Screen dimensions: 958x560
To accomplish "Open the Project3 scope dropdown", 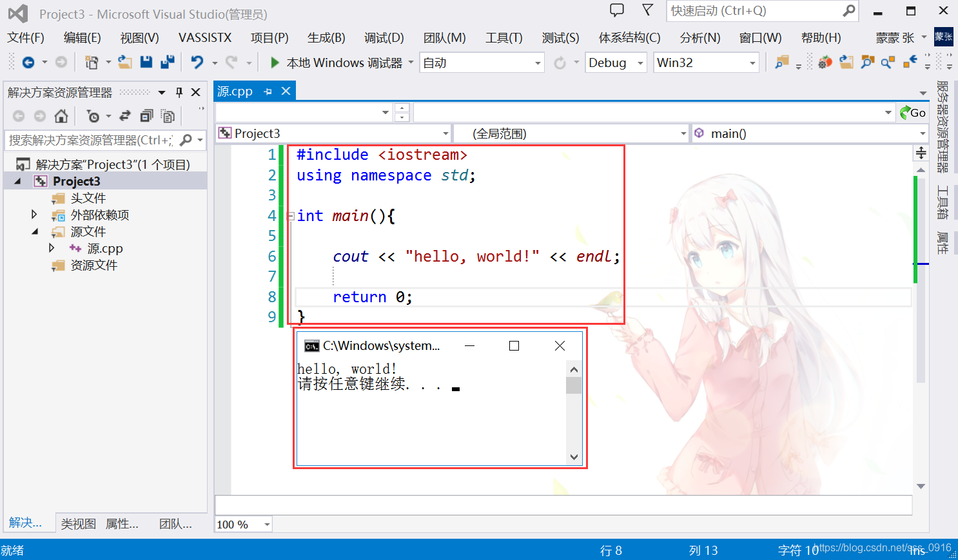I will pos(445,133).
